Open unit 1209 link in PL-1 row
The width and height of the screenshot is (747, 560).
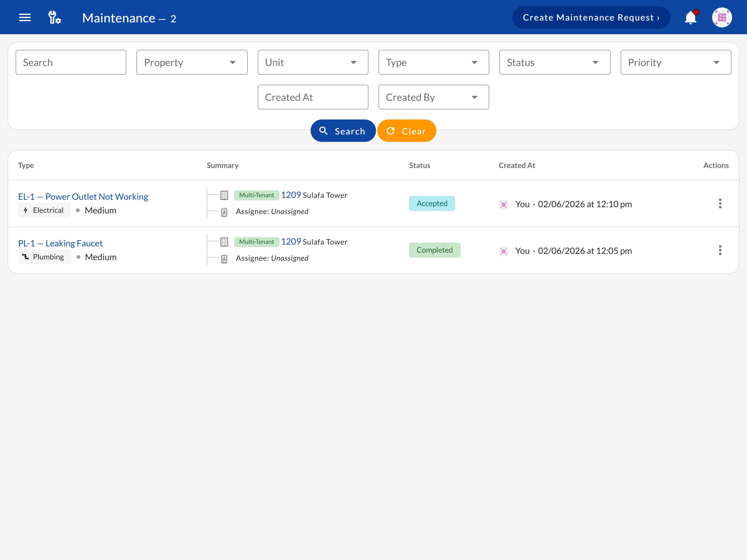tap(291, 241)
